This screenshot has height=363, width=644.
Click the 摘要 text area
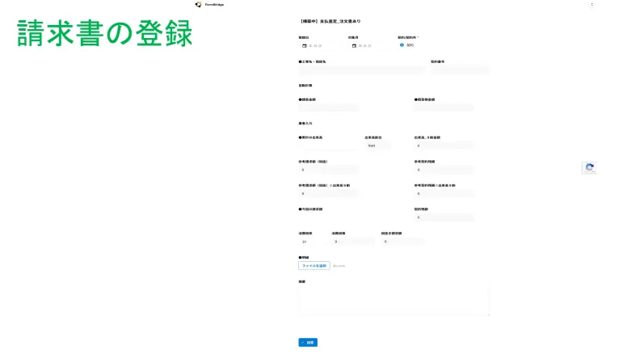(394, 300)
